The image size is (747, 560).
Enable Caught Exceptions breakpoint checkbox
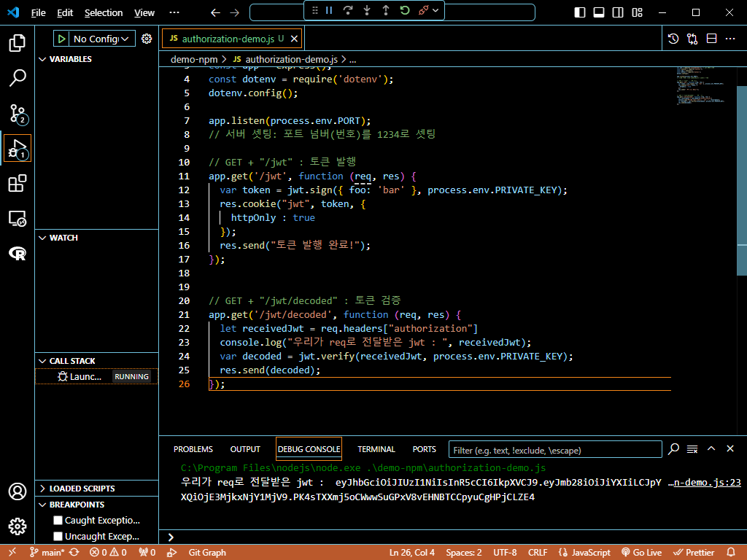click(x=58, y=520)
